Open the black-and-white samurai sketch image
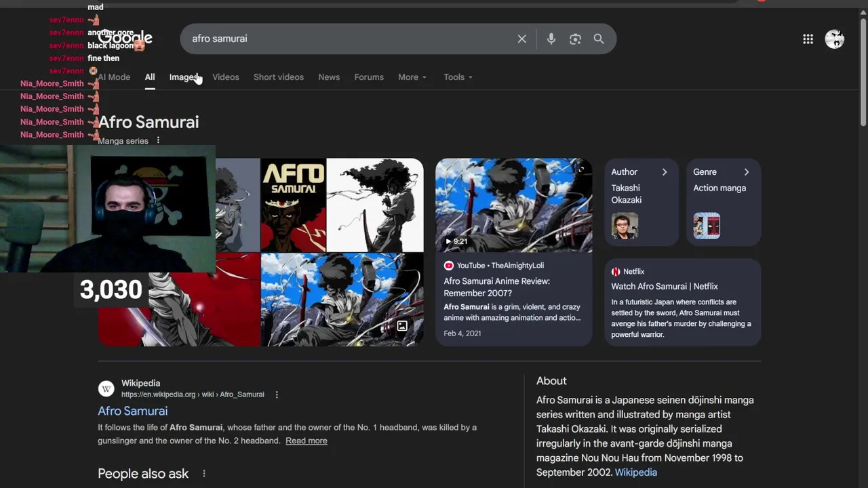The image size is (868, 488). tap(376, 205)
